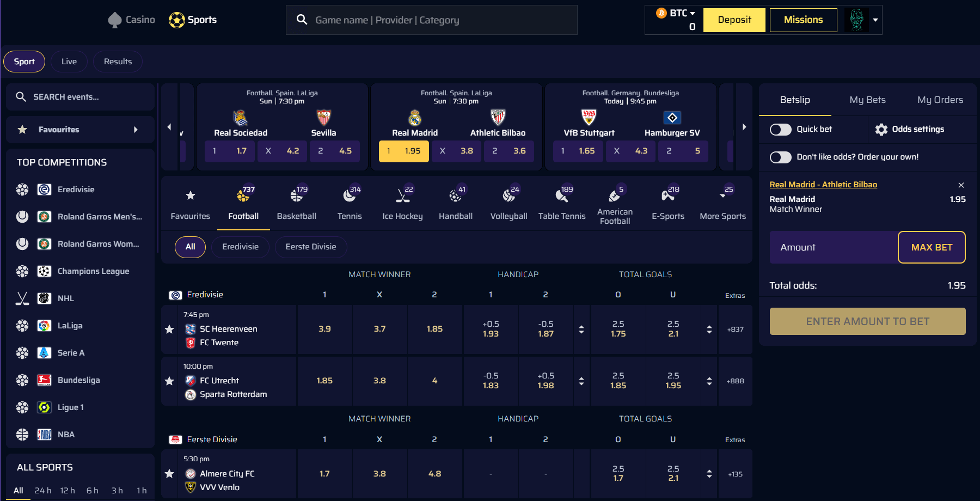980x501 pixels.
Task: Open the profile avatar dropdown arrow
Action: point(875,20)
